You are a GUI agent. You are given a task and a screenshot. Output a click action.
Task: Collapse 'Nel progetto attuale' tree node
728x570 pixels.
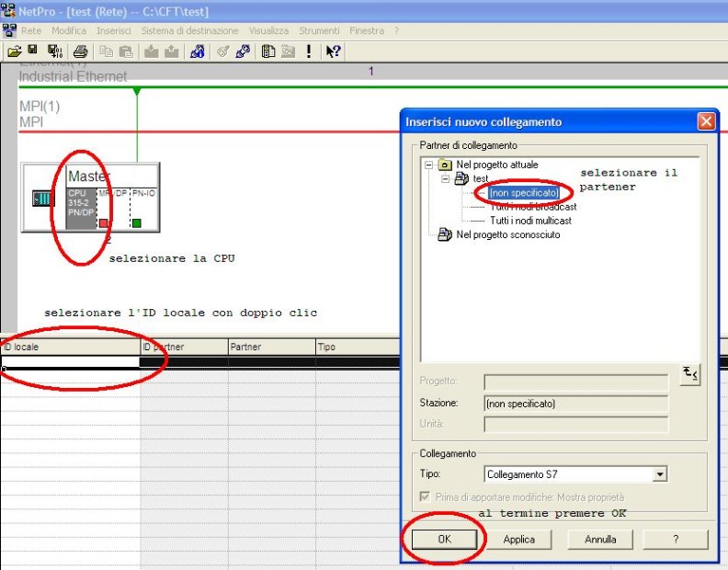coord(429,165)
